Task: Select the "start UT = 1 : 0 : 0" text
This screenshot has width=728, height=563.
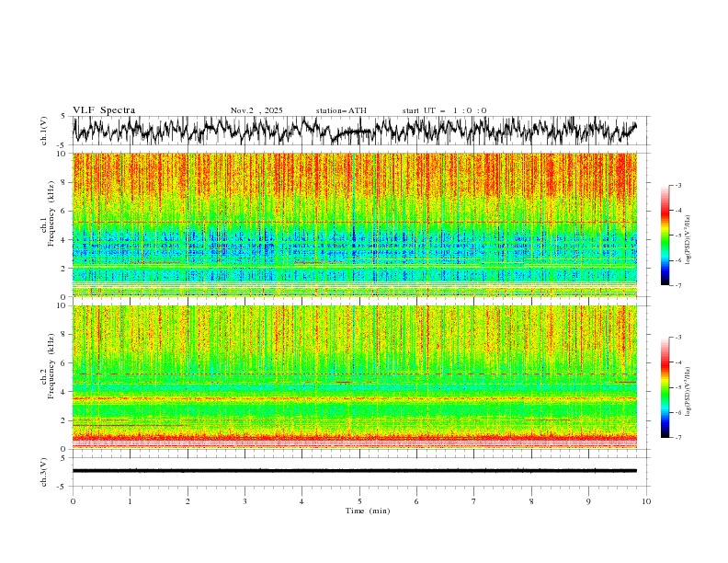Action: click(x=444, y=110)
